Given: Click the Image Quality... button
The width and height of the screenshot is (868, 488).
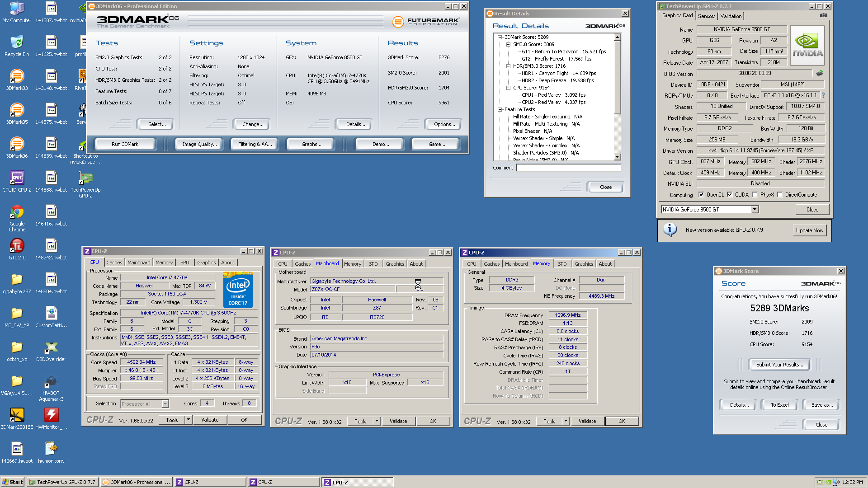Looking at the screenshot, I should click(x=199, y=144).
